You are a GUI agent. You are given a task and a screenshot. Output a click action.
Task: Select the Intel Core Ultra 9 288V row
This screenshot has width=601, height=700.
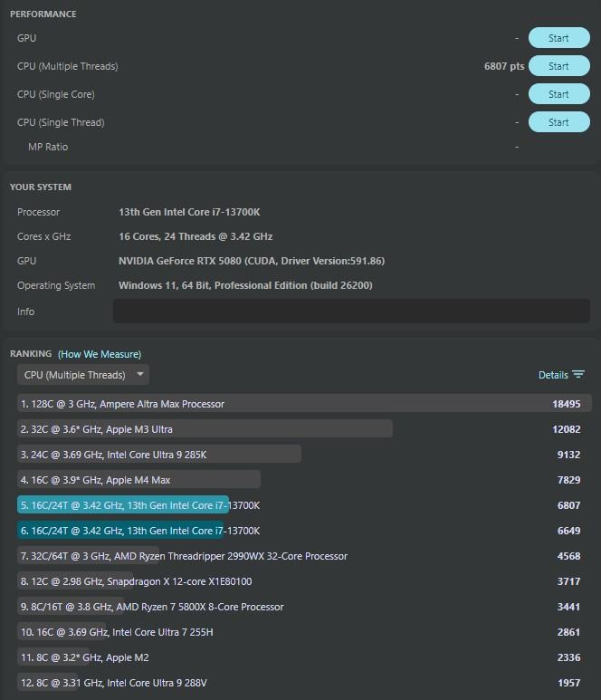point(304,683)
